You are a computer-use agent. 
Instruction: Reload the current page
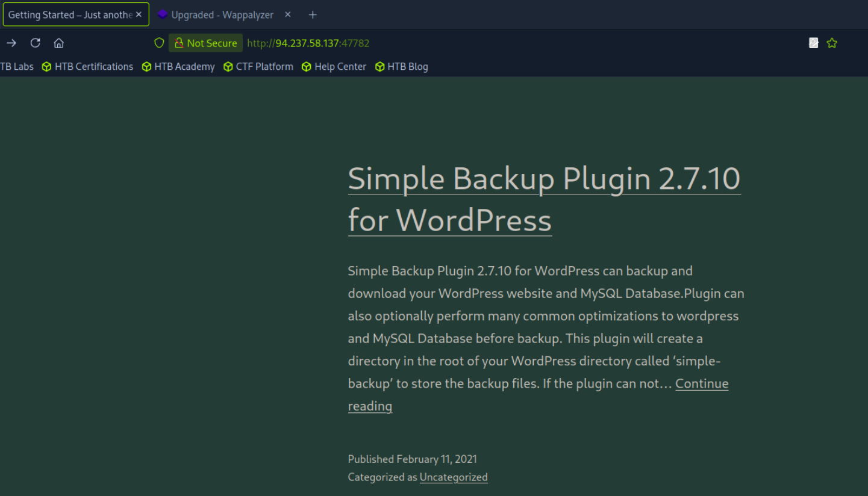pyautogui.click(x=36, y=43)
